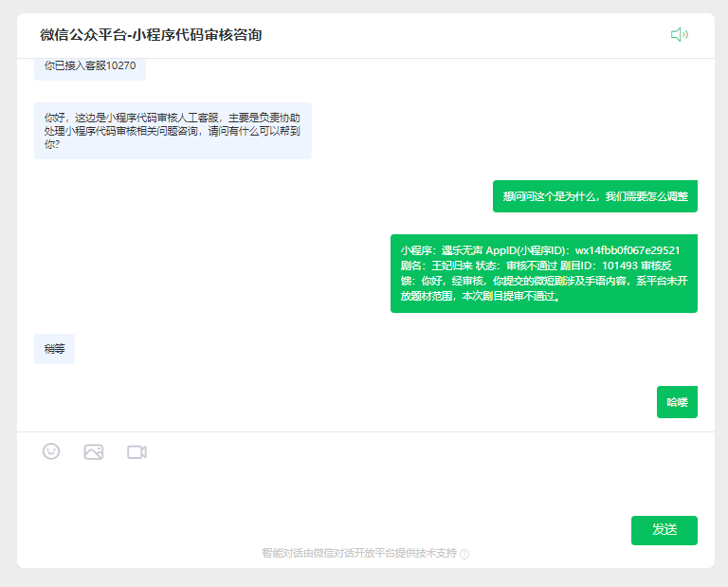
Task: Open the help question mark icon
Action: point(464,554)
